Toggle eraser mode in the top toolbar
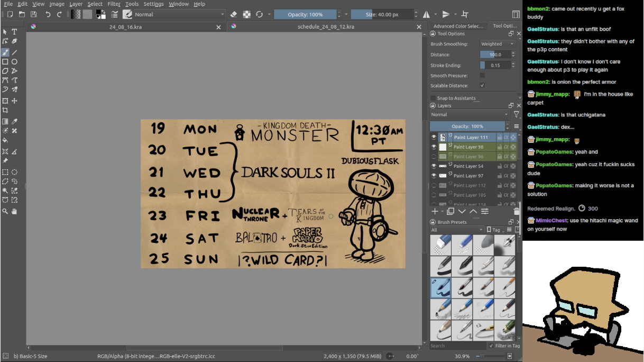This screenshot has width=644, height=362. (x=234, y=14)
